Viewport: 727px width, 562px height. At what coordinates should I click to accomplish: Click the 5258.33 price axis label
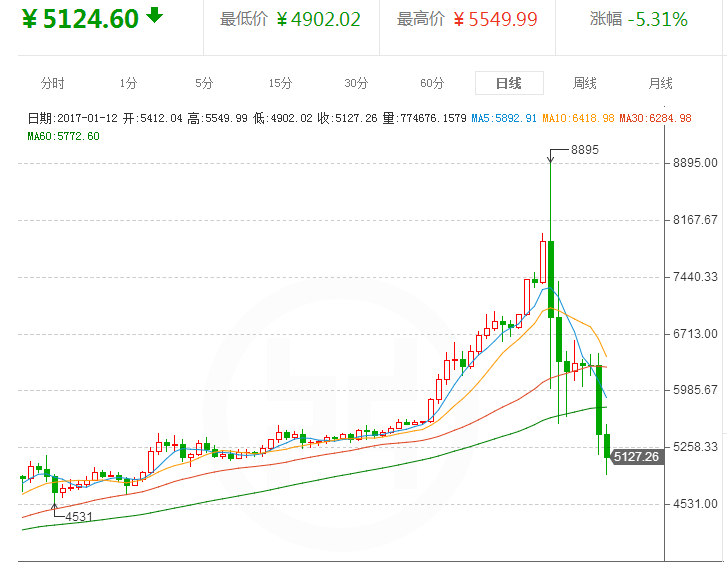[x=695, y=447]
